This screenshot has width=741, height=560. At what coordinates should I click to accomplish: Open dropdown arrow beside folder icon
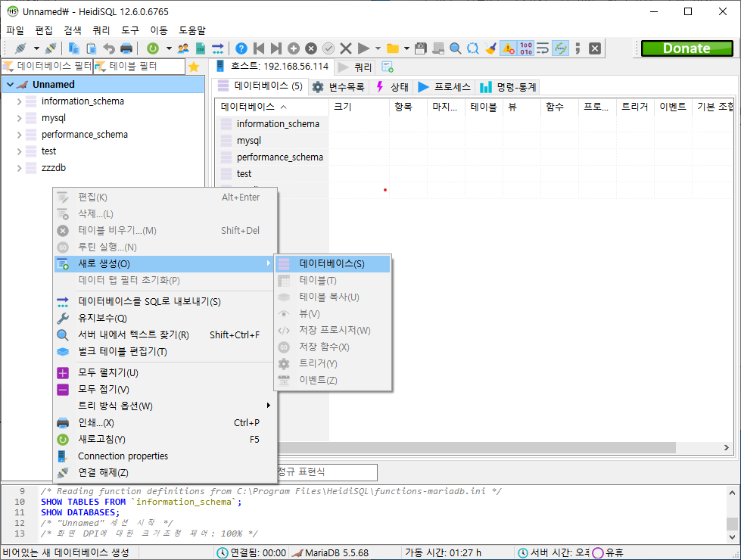click(406, 48)
